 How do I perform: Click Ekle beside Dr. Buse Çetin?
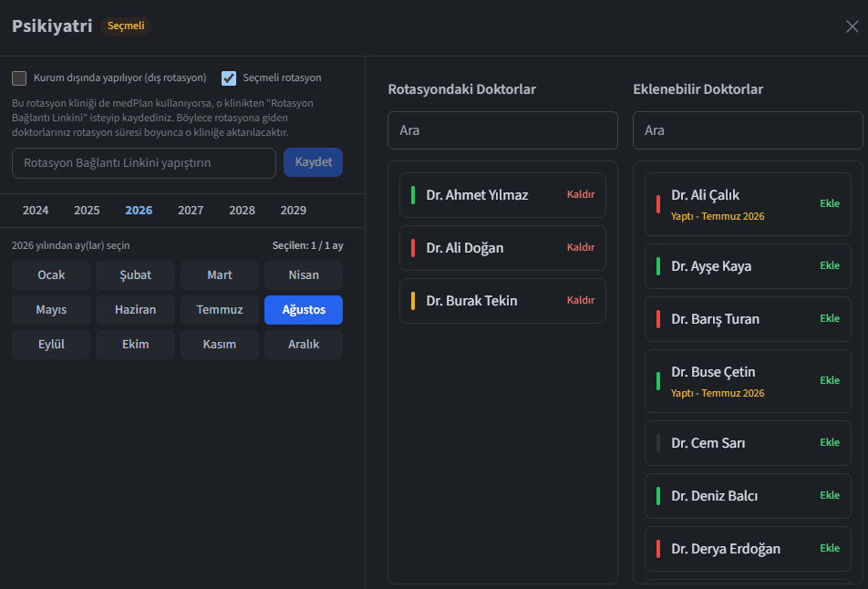click(x=830, y=380)
